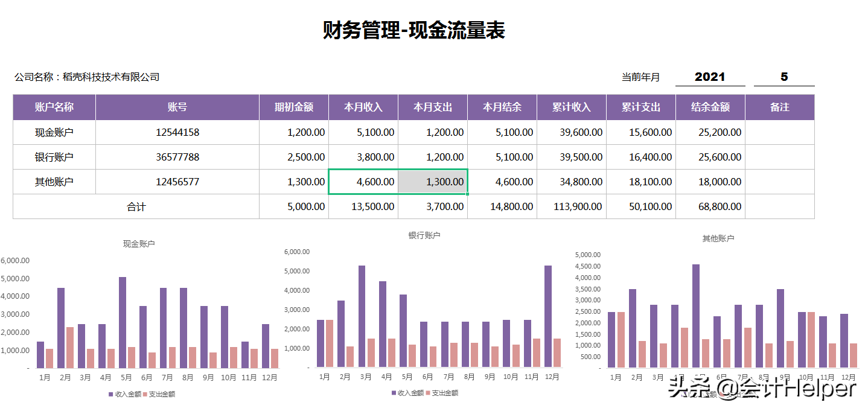868x411 pixels.
Task: Select the 本月收入 column header
Action: point(363,107)
